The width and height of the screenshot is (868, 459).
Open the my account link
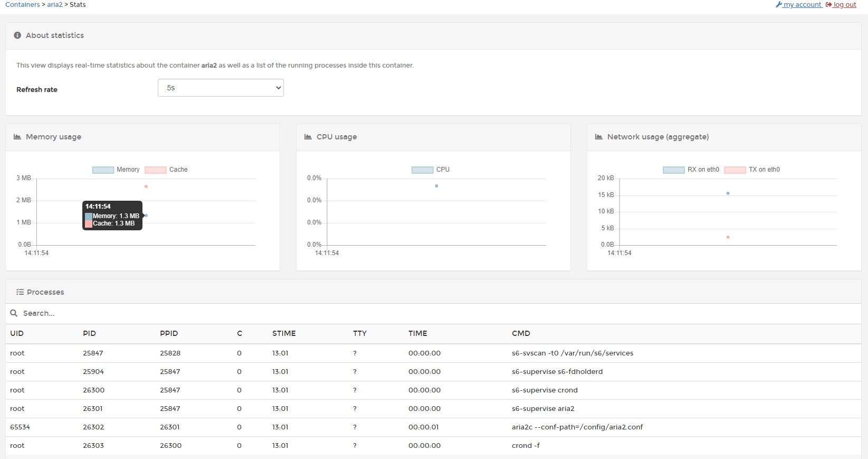click(x=802, y=5)
